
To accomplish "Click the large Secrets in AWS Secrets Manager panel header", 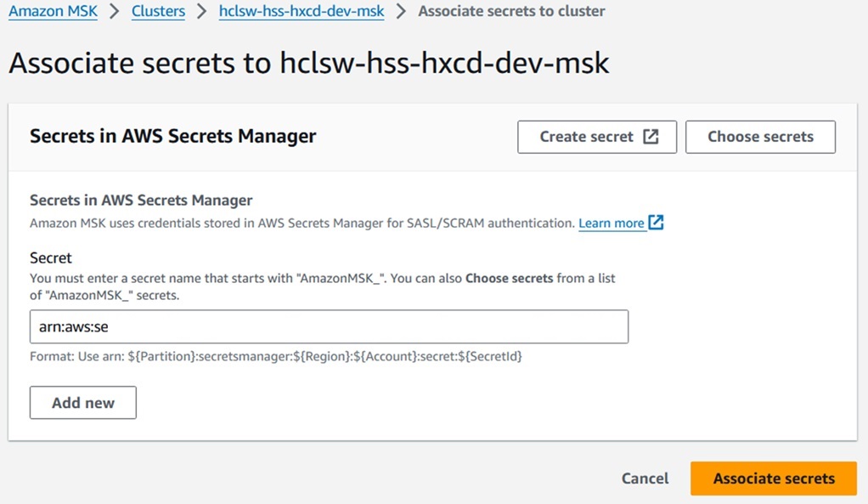I will pyautogui.click(x=172, y=136).
